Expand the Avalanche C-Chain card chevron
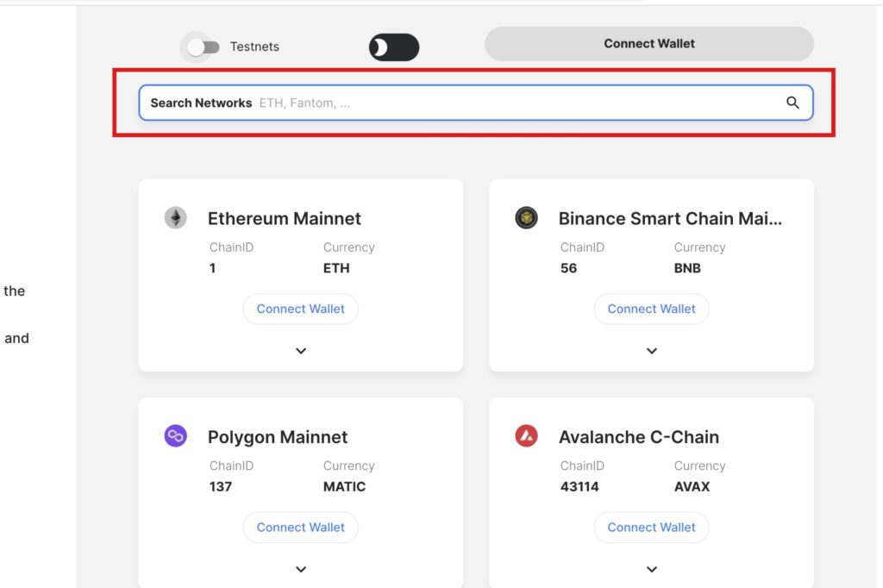This screenshot has width=883, height=588. pos(652,569)
